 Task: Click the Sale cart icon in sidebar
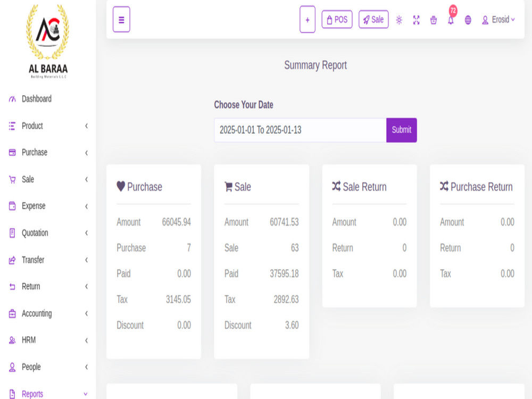(12, 179)
